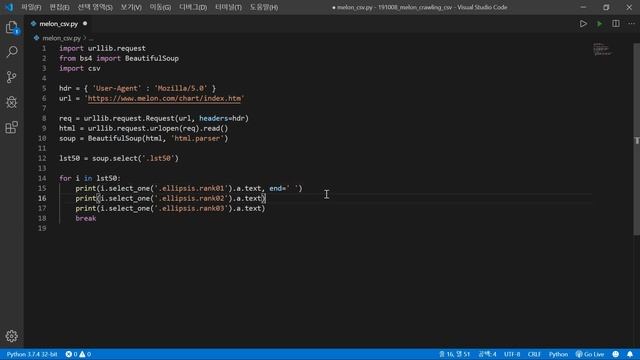The height and width of the screenshot is (360, 640).
Task: Expand the breadcrumb ellipsis symbol
Action: tap(91, 38)
